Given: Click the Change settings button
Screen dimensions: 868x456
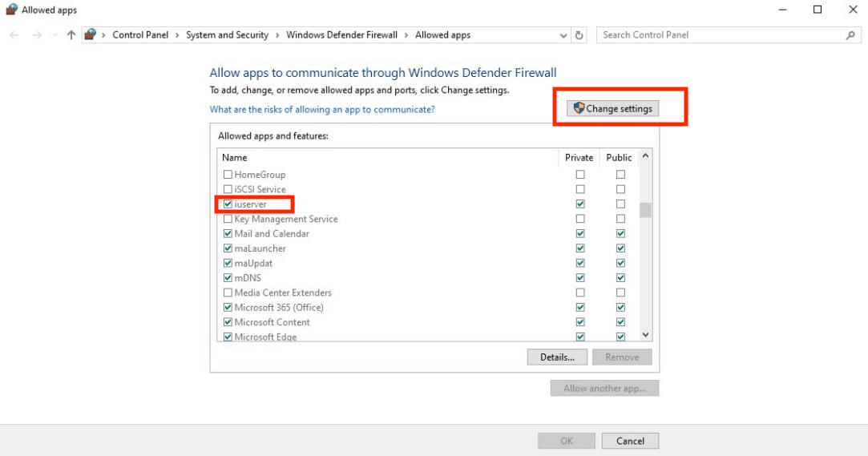Looking at the screenshot, I should click(x=613, y=108).
